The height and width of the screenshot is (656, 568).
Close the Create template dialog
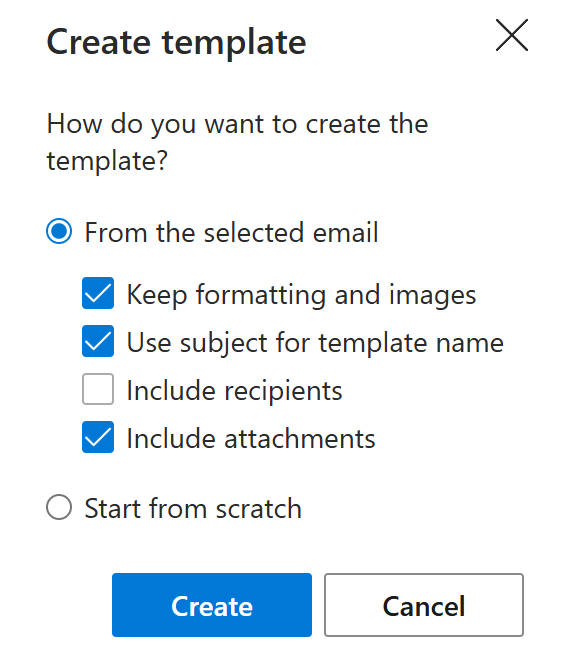pos(512,35)
